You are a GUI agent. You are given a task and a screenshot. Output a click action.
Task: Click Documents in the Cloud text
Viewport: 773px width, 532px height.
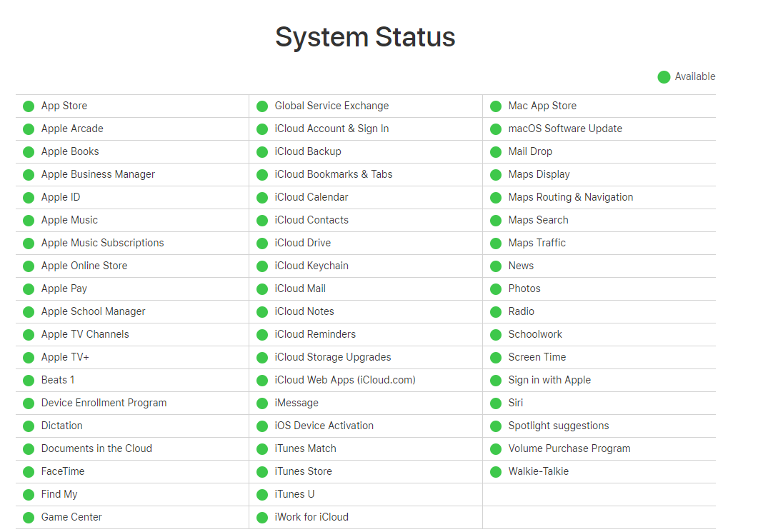pos(96,448)
